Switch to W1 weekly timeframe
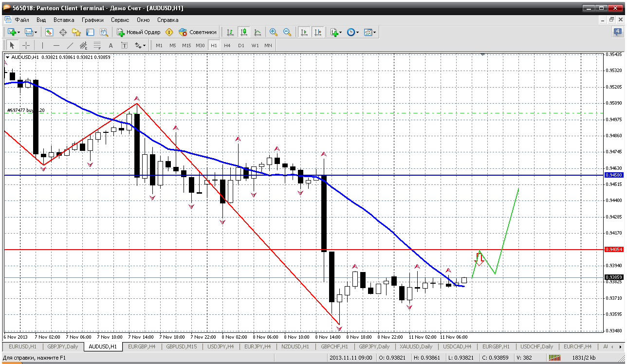 [x=255, y=45]
